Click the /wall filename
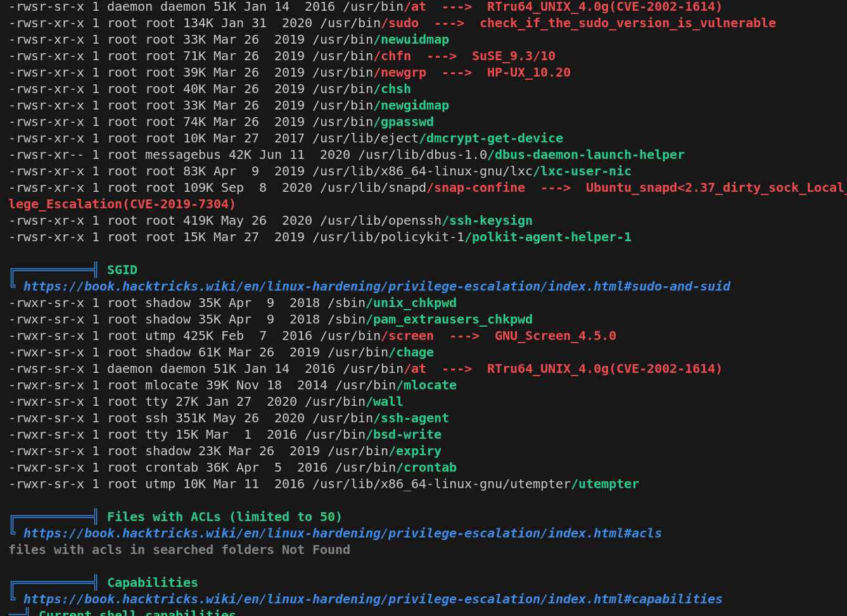 tap(385, 401)
